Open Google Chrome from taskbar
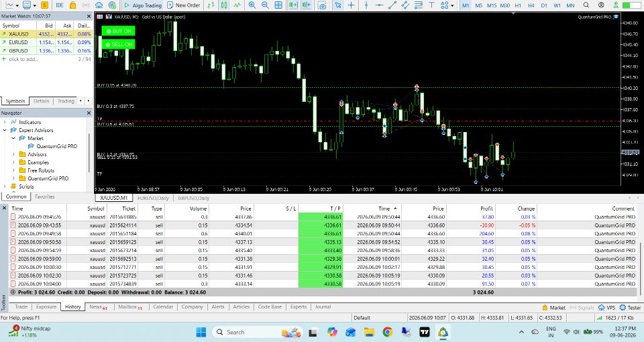Screen dimensions: 644x342 387,332
